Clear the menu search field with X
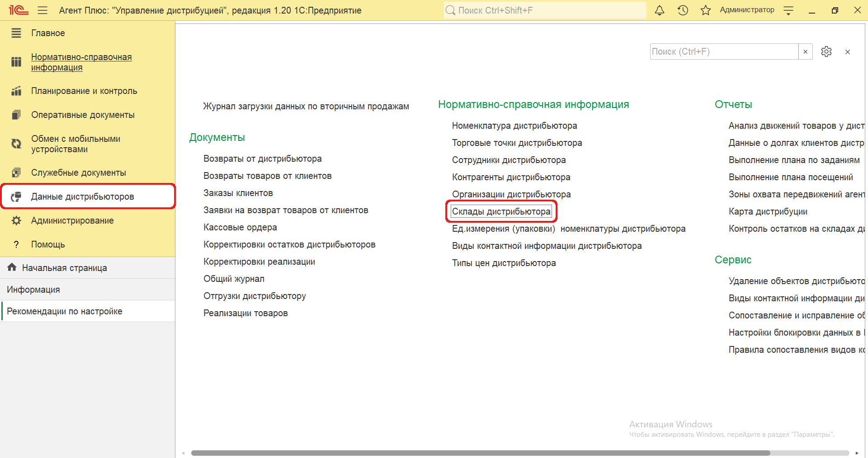The width and height of the screenshot is (868, 458). (x=805, y=51)
